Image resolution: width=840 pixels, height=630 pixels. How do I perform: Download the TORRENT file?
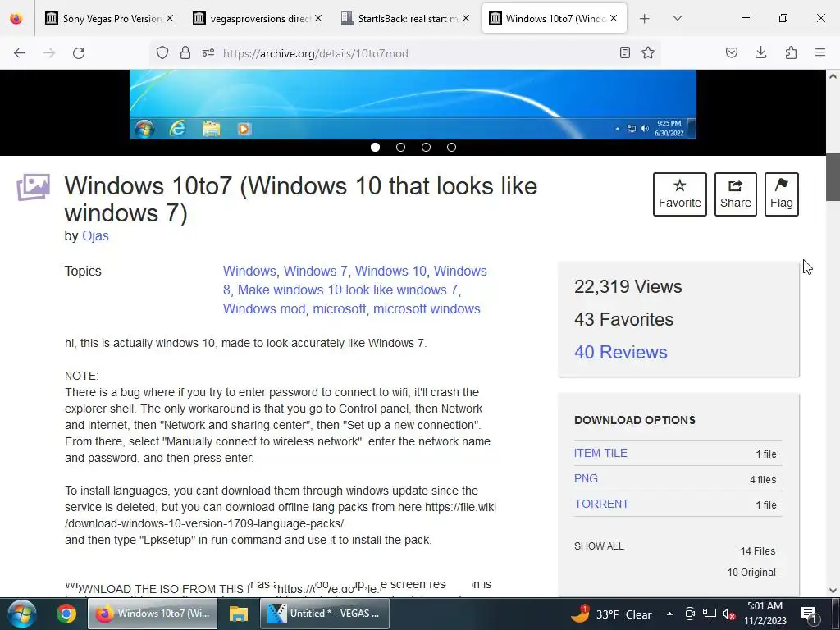tap(601, 504)
